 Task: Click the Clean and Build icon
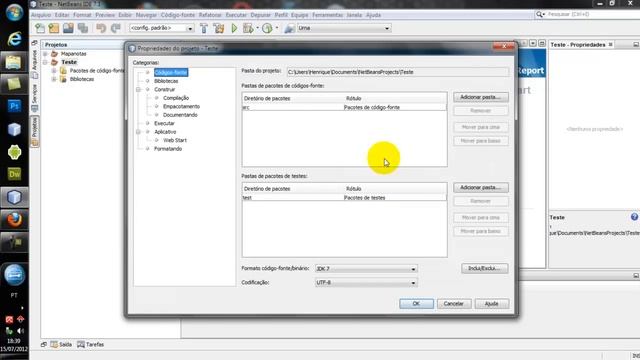pyautogui.click(x=219, y=28)
